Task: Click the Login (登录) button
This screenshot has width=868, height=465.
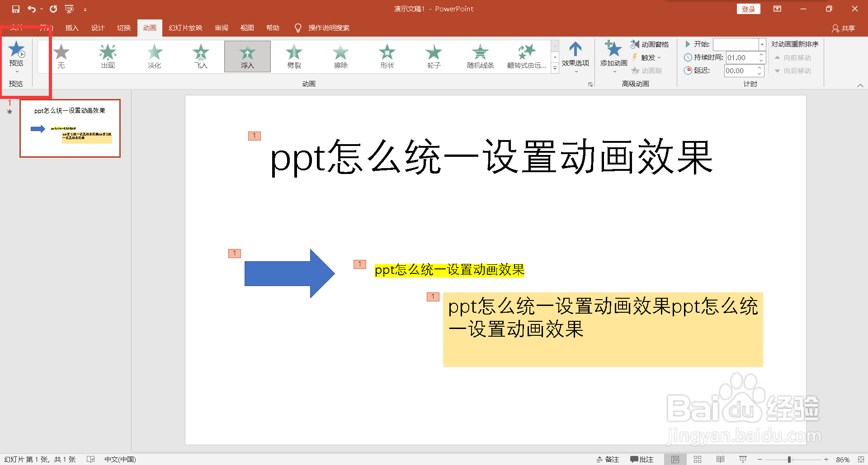Action: pos(748,9)
